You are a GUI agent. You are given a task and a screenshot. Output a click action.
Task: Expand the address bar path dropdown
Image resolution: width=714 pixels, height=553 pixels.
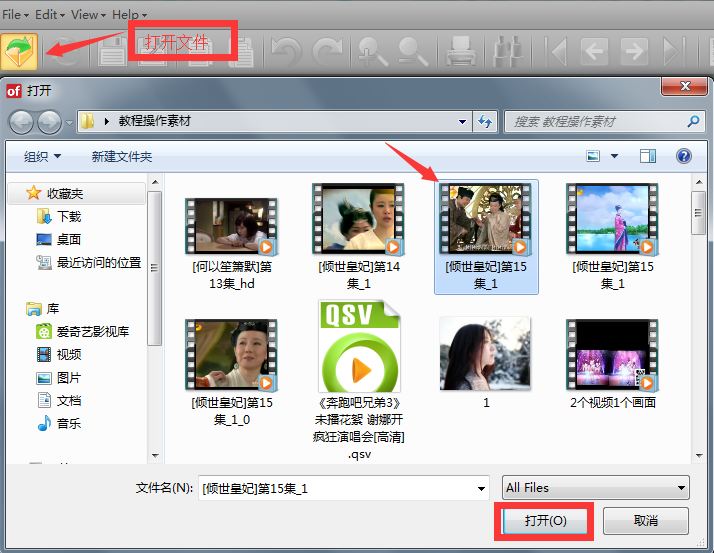pyautogui.click(x=462, y=122)
